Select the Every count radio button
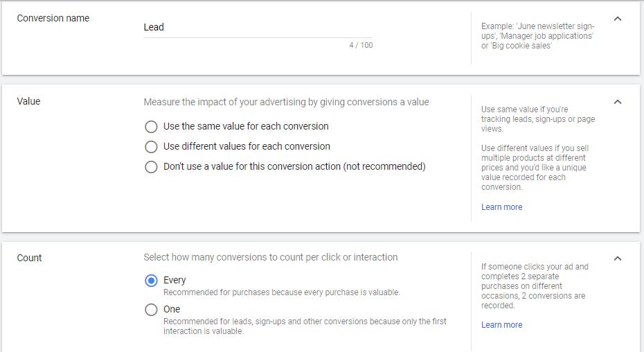This screenshot has height=352, width=644. coord(151,281)
